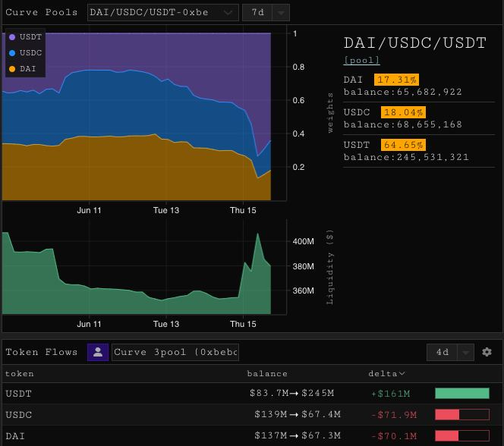Viewport: 504px width, 446px height.
Task: Click the USDC balance $139M→$67.4M
Action: (x=298, y=414)
